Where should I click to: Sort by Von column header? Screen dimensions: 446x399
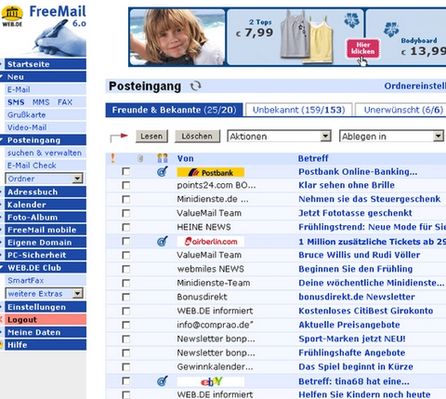185,158
